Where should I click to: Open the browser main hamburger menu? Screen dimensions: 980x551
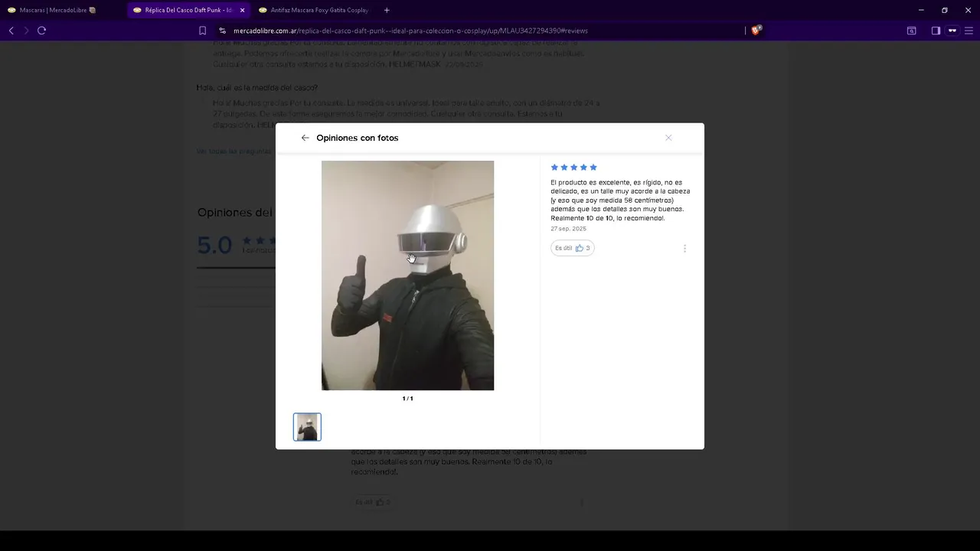coord(969,31)
